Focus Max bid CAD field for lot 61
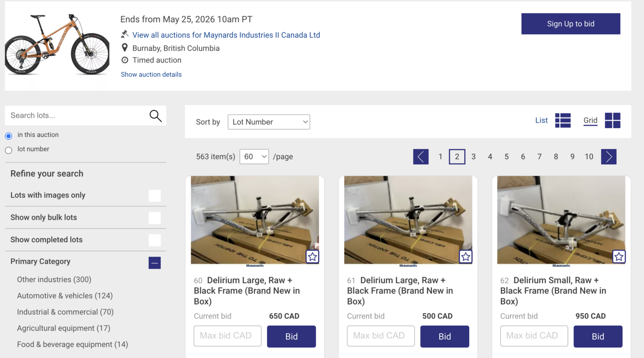Image resolution: width=644 pixels, height=358 pixels. pos(381,336)
